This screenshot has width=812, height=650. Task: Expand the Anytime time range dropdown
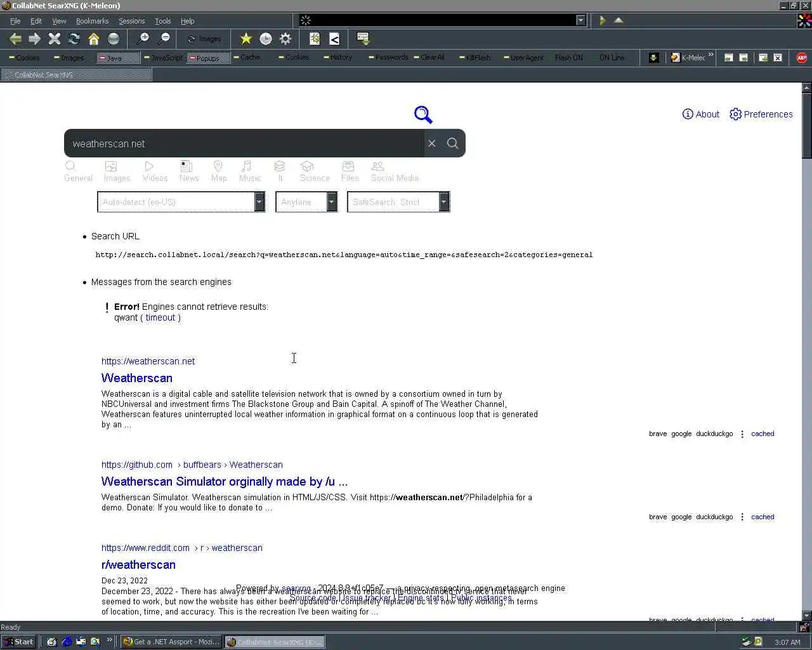coord(306,202)
